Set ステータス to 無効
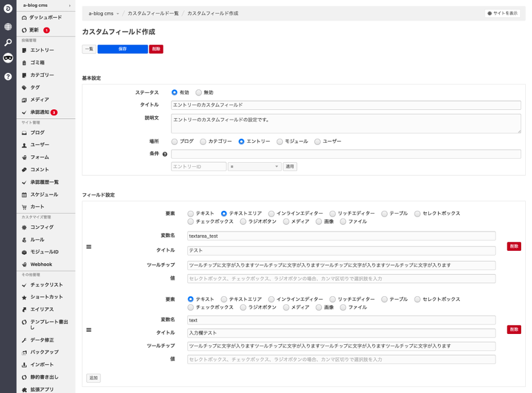This screenshot has height=393, width=532. (198, 92)
